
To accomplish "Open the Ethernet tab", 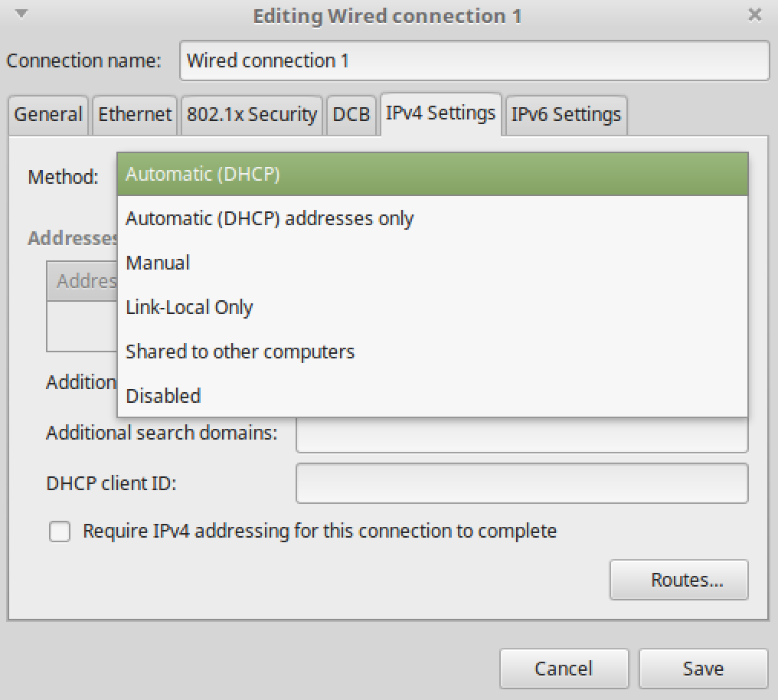I will click(135, 115).
